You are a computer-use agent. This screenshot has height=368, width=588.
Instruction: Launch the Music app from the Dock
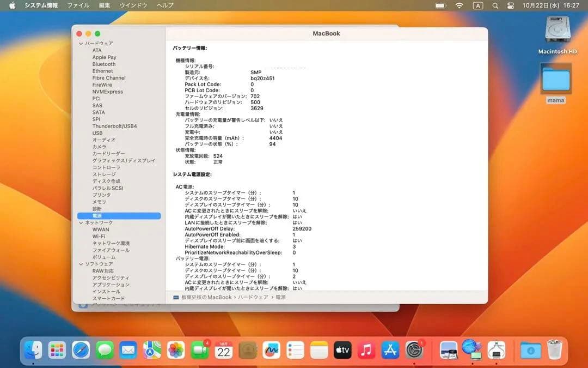(365, 350)
